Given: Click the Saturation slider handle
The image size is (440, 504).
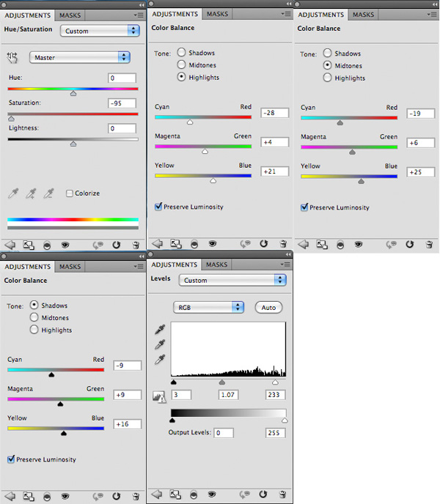Looking at the screenshot, I should click(x=11, y=119).
